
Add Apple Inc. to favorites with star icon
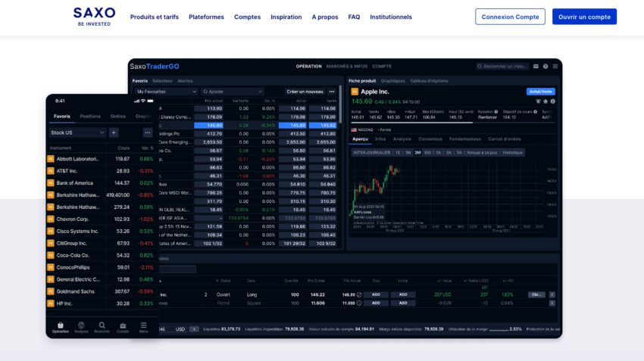point(546,101)
